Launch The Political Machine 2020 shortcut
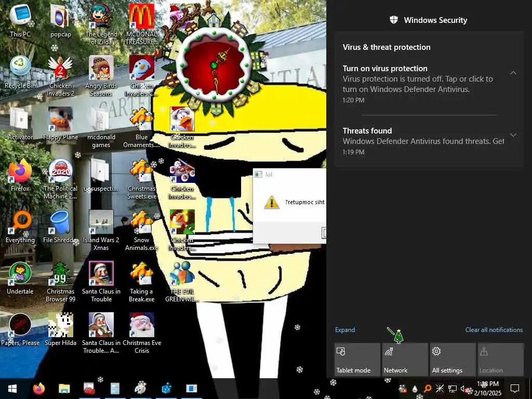The width and height of the screenshot is (532, 399). coord(60,179)
